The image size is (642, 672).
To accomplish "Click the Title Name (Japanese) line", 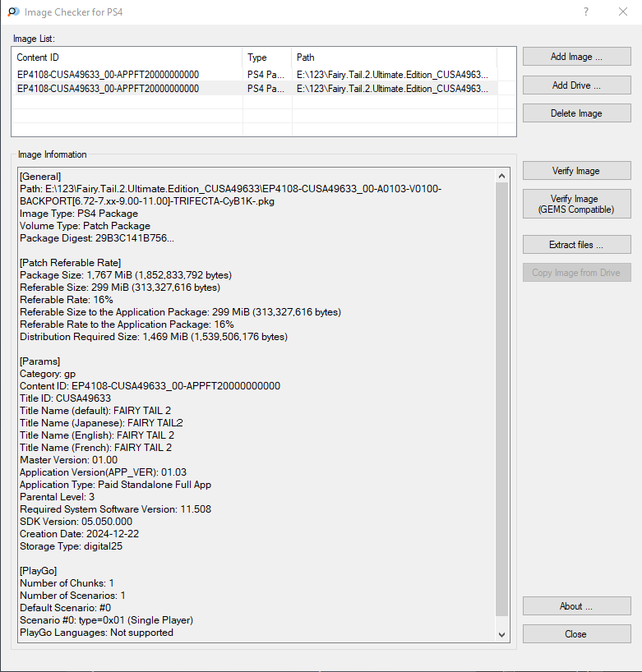I will (101, 423).
